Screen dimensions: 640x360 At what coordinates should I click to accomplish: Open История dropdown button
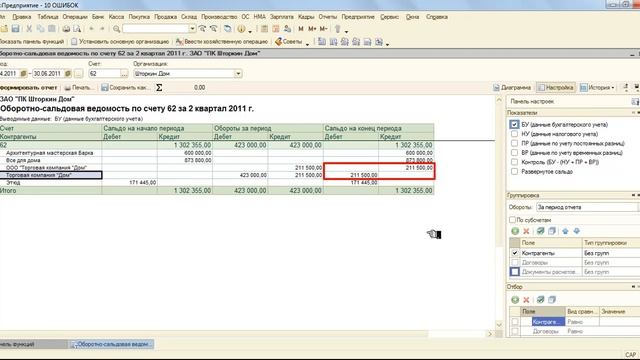point(597,87)
